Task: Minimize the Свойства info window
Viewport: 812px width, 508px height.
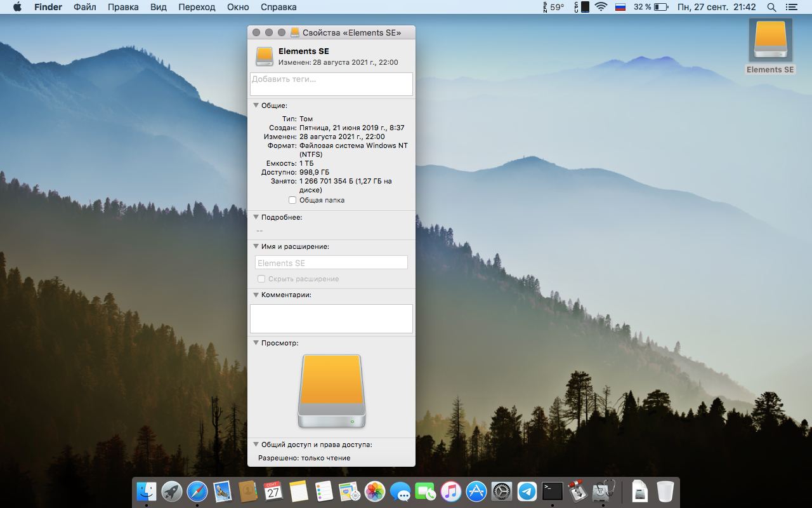Action: (x=269, y=32)
